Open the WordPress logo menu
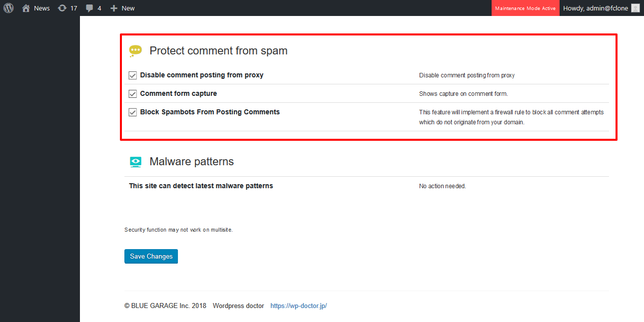Screen dimensions: 644x322 8,8
